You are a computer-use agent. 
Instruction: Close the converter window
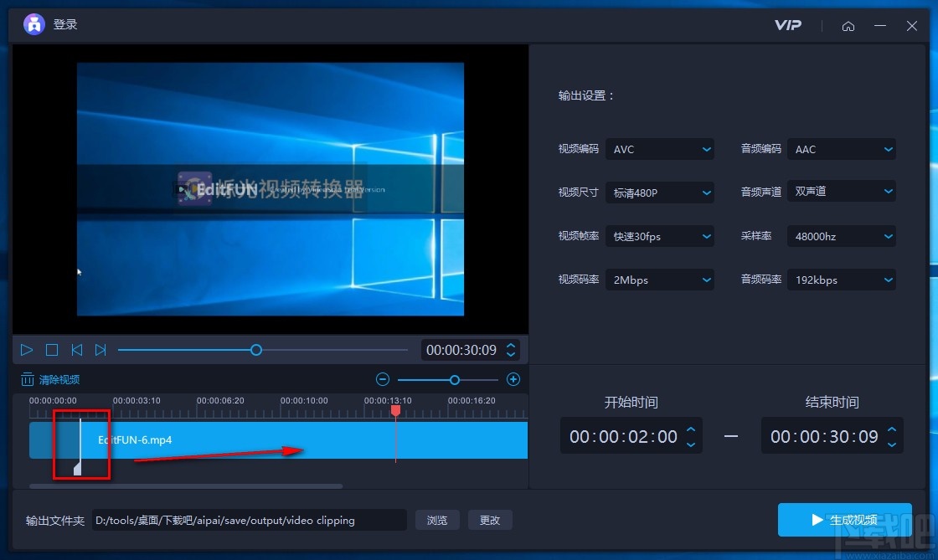pos(912,26)
